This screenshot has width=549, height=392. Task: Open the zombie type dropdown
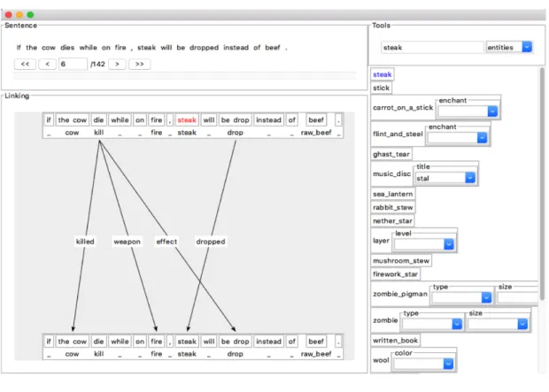(x=432, y=324)
